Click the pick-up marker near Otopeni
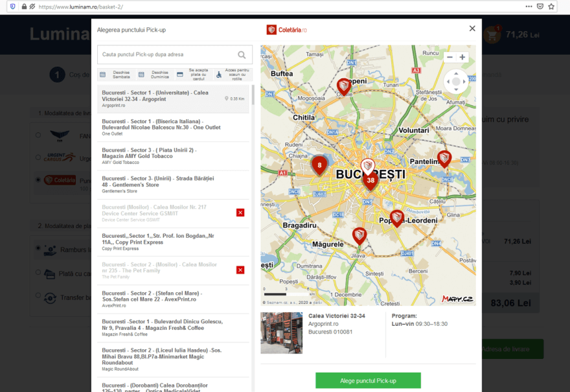 [343, 87]
